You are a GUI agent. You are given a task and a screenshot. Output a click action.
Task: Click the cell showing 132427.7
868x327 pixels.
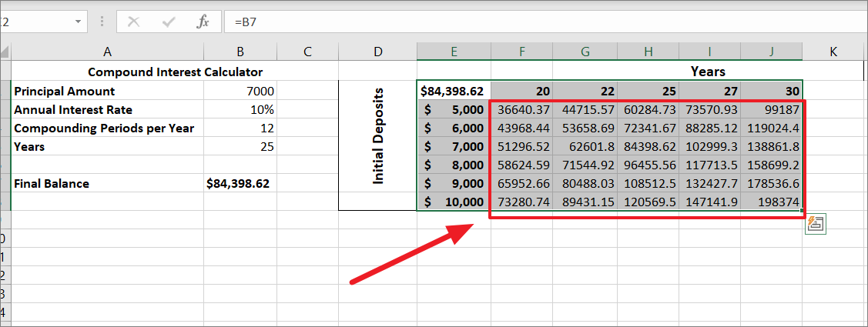(710, 183)
